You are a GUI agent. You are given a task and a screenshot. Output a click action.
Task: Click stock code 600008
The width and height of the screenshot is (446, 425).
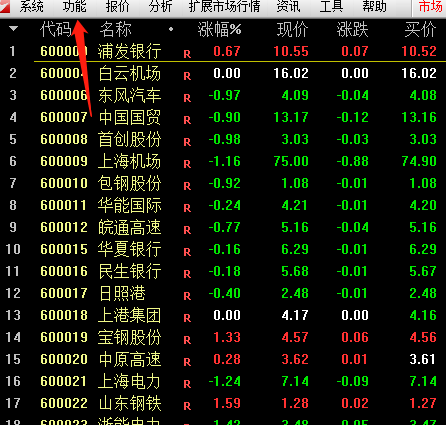(x=64, y=139)
